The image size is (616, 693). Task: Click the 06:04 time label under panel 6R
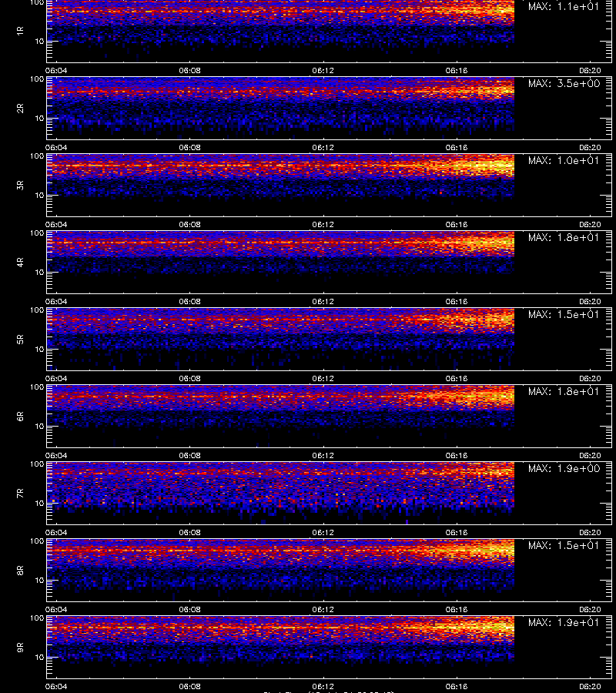pos(56,455)
